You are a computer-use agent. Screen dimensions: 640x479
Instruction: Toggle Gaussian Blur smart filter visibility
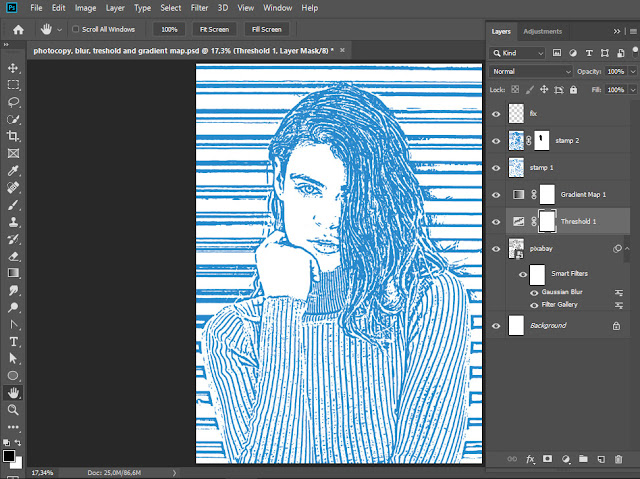[534, 293]
